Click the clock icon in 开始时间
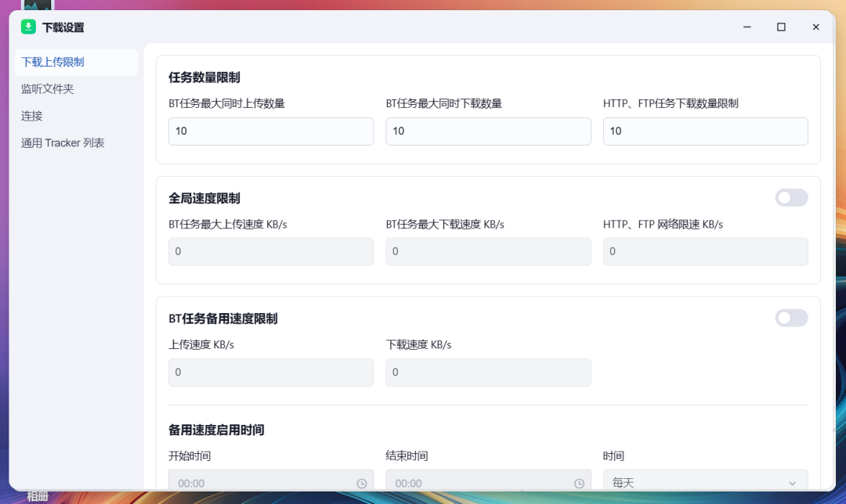 pyautogui.click(x=361, y=484)
